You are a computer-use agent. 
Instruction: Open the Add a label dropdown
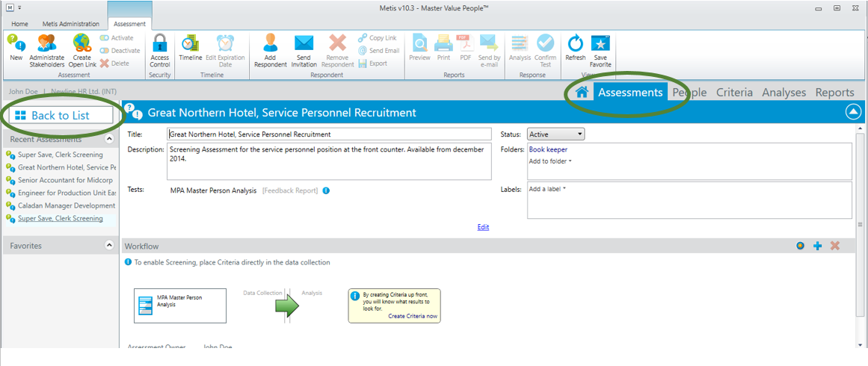click(547, 189)
